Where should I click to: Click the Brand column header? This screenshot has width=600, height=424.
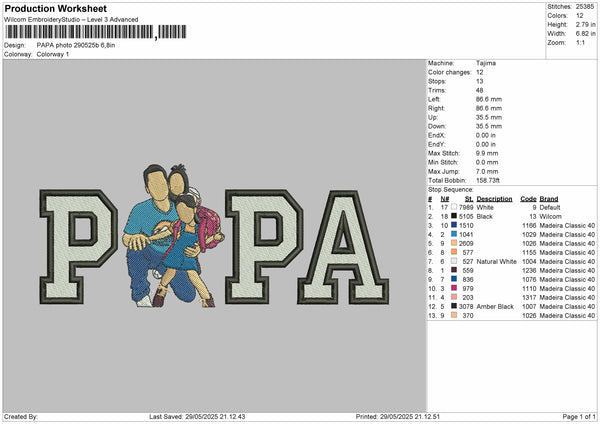coord(551,198)
